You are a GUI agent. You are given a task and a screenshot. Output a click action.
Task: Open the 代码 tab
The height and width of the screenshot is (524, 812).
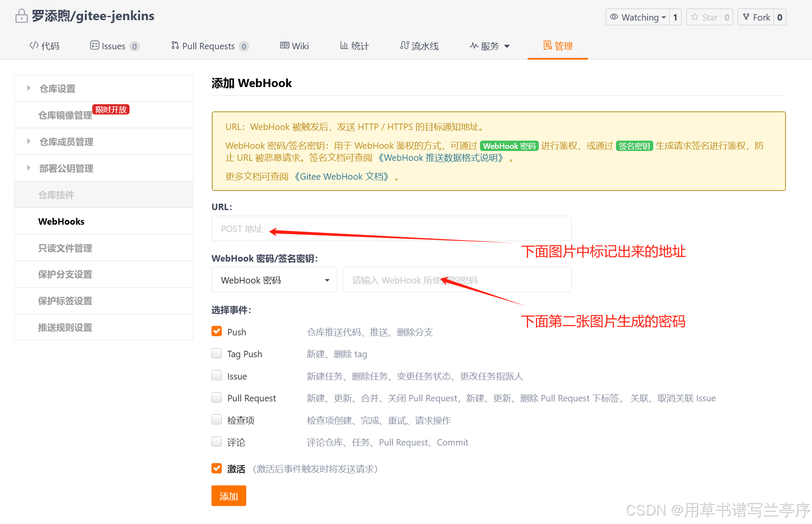point(44,46)
